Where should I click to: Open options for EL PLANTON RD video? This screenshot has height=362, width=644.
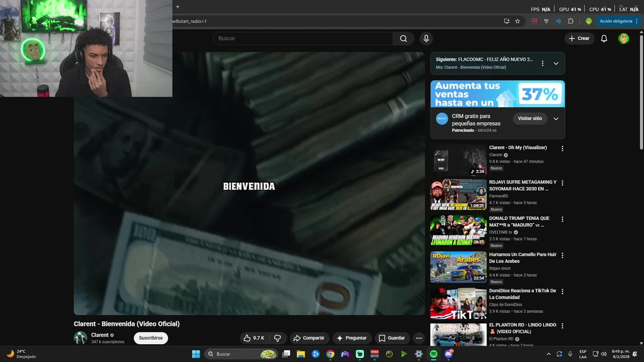[x=562, y=326]
